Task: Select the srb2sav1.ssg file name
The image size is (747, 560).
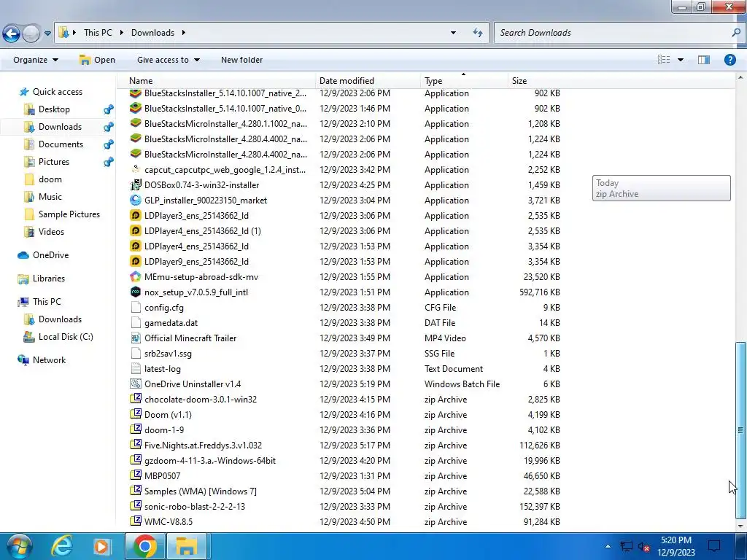Action: tap(168, 354)
